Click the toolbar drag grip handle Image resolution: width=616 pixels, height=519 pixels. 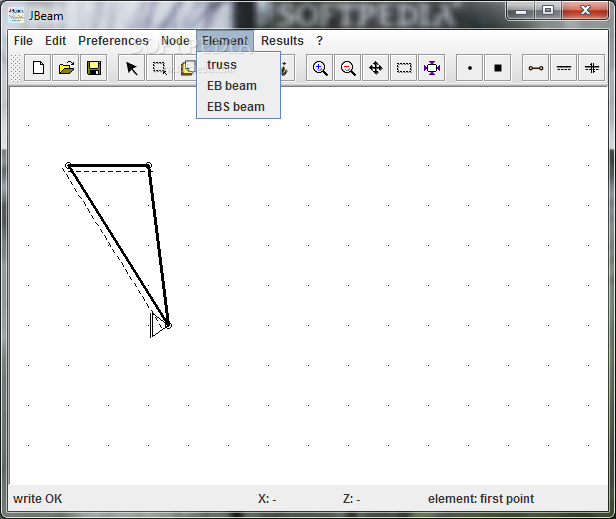[15, 68]
